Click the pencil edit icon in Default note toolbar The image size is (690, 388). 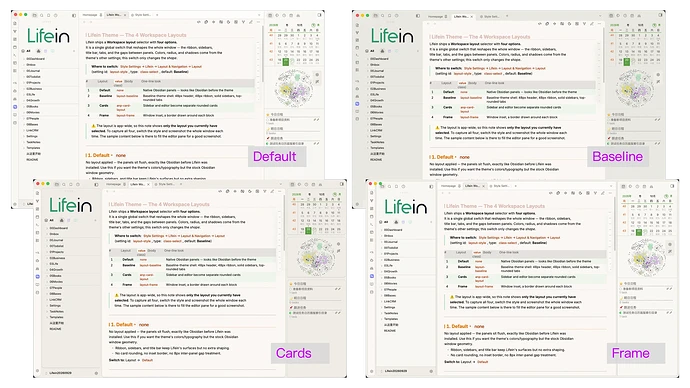pos(251,22)
